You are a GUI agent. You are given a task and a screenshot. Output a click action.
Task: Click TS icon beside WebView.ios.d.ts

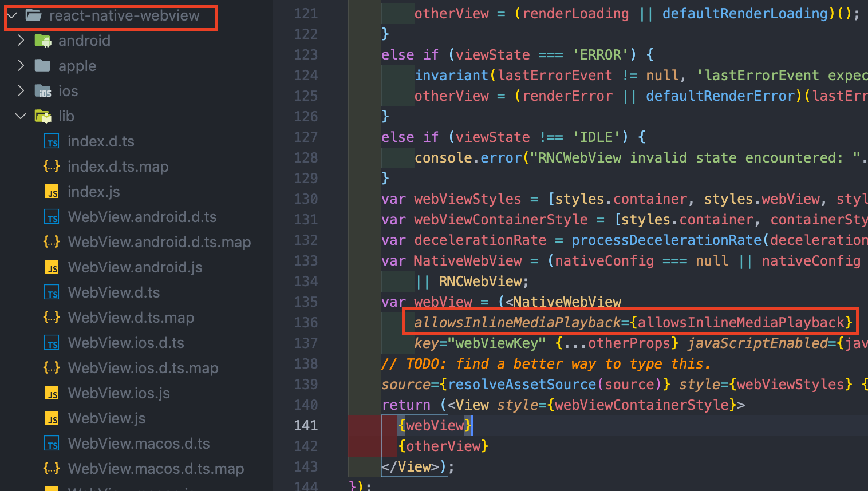click(x=52, y=343)
